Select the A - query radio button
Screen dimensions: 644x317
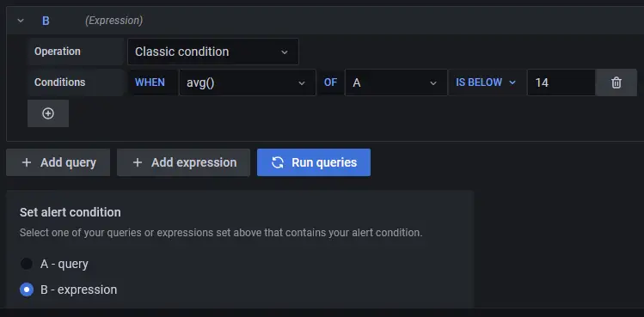coord(27,264)
